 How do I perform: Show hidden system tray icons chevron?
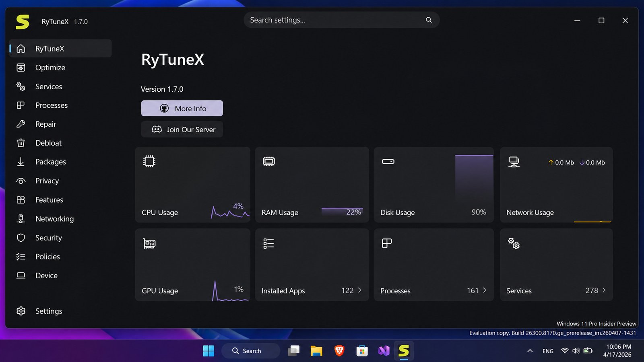click(530, 351)
